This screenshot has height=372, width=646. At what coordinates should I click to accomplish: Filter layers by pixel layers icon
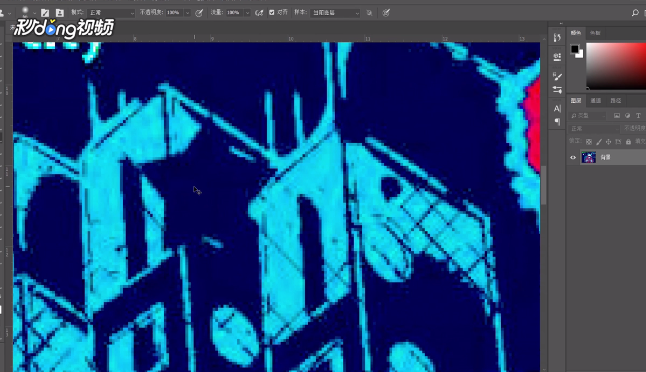tap(617, 116)
